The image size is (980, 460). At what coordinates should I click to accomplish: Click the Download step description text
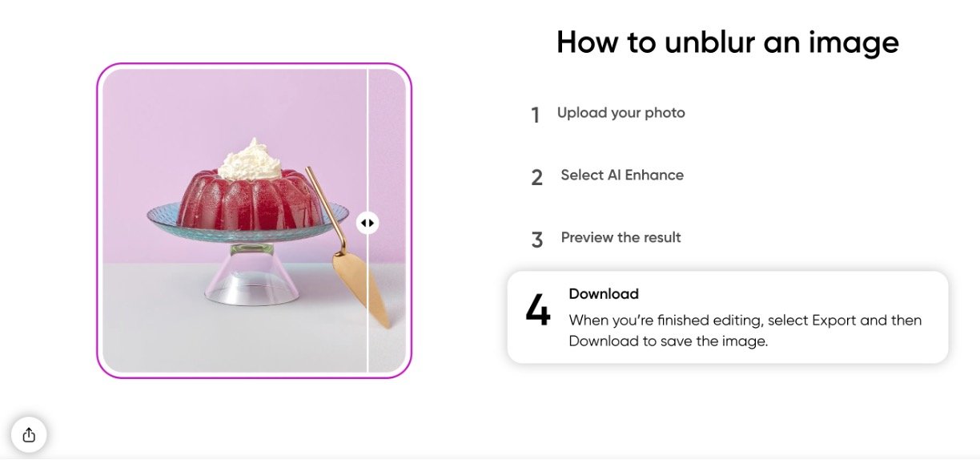[745, 331]
